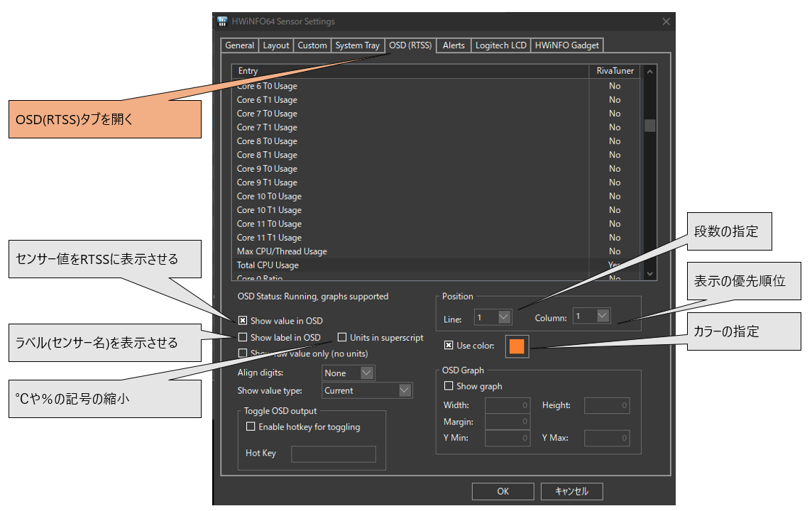Open the Logitech LCD tab
812x511 pixels.
[501, 45]
